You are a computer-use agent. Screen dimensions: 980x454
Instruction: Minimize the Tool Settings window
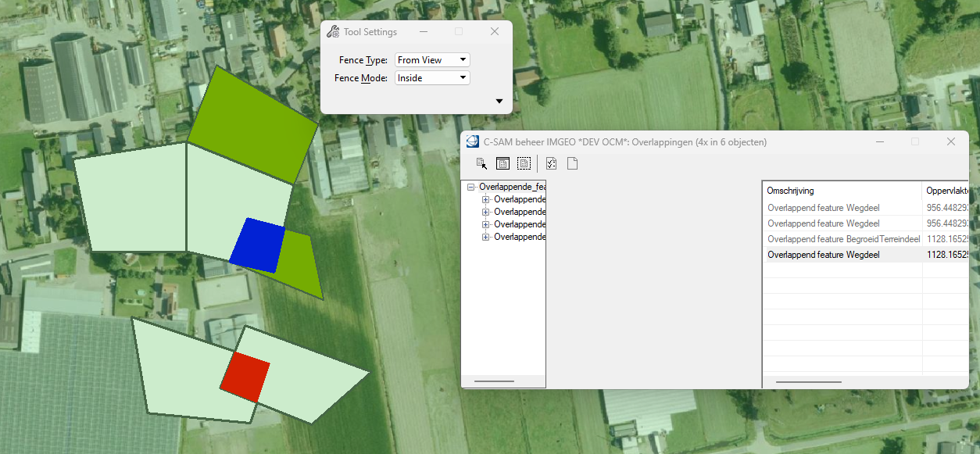tap(423, 32)
